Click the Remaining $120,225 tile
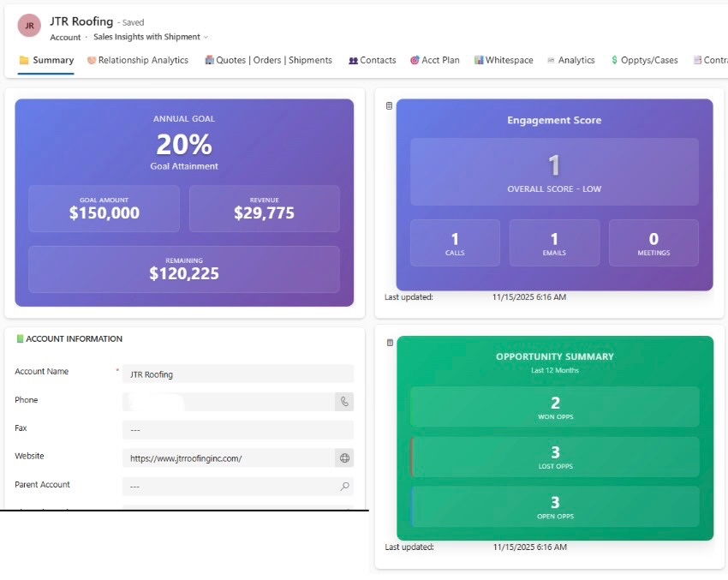This screenshot has width=728, height=580. [184, 269]
